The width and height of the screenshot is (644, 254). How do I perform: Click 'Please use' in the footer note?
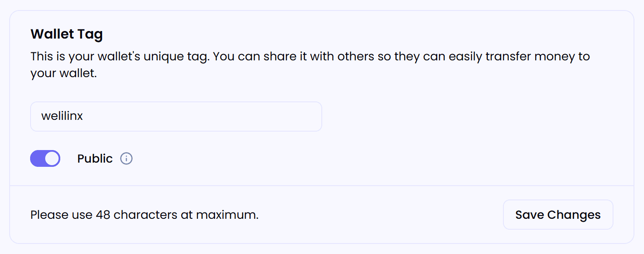pos(61,215)
